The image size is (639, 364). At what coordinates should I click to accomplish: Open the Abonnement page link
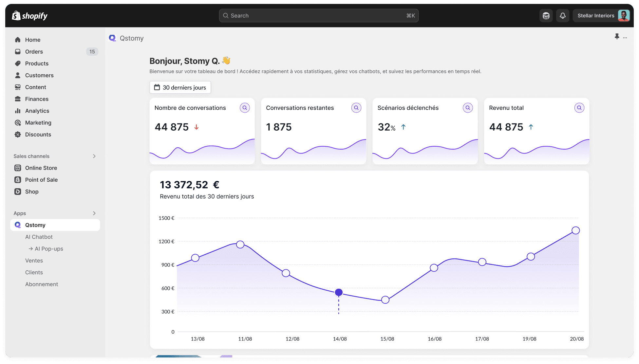point(42,284)
